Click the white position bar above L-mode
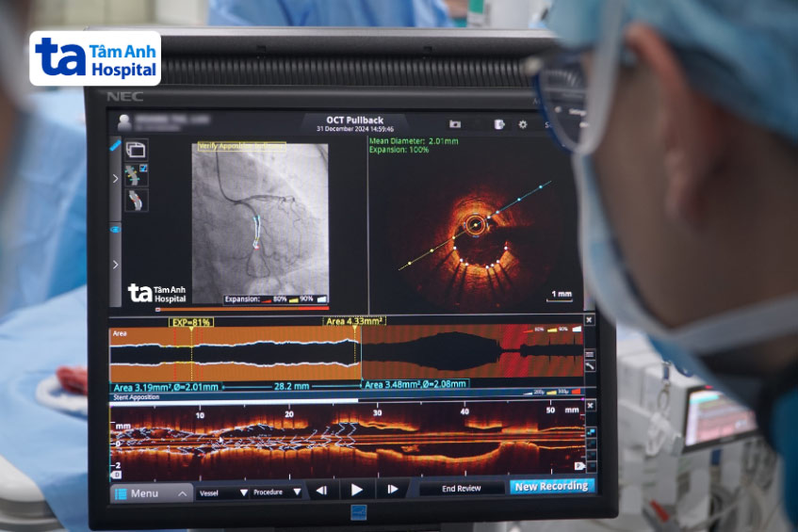 [234, 402]
